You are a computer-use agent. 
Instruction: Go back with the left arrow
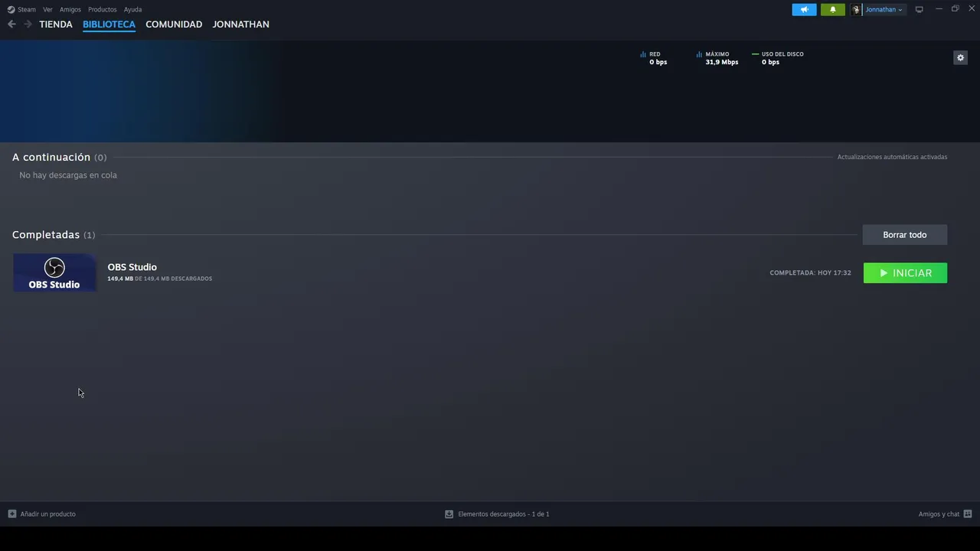pos(11,24)
